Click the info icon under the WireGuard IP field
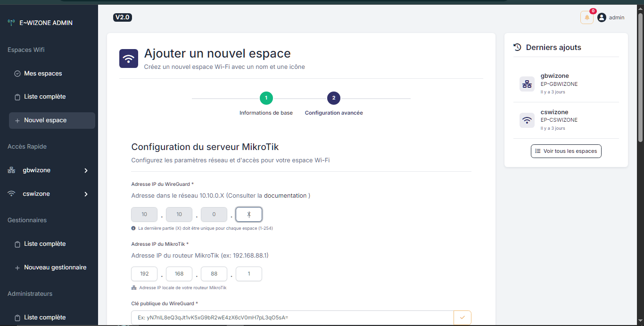 pos(133,228)
